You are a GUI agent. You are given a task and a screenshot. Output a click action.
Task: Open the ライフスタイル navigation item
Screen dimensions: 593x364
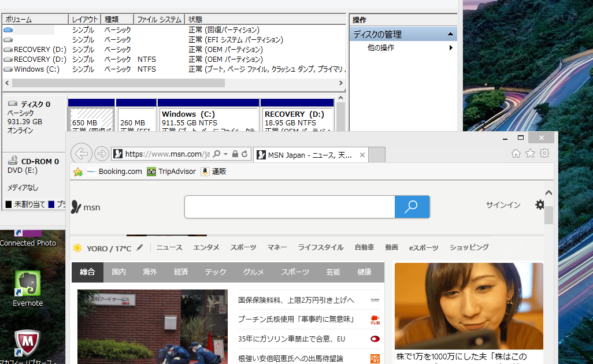point(320,247)
